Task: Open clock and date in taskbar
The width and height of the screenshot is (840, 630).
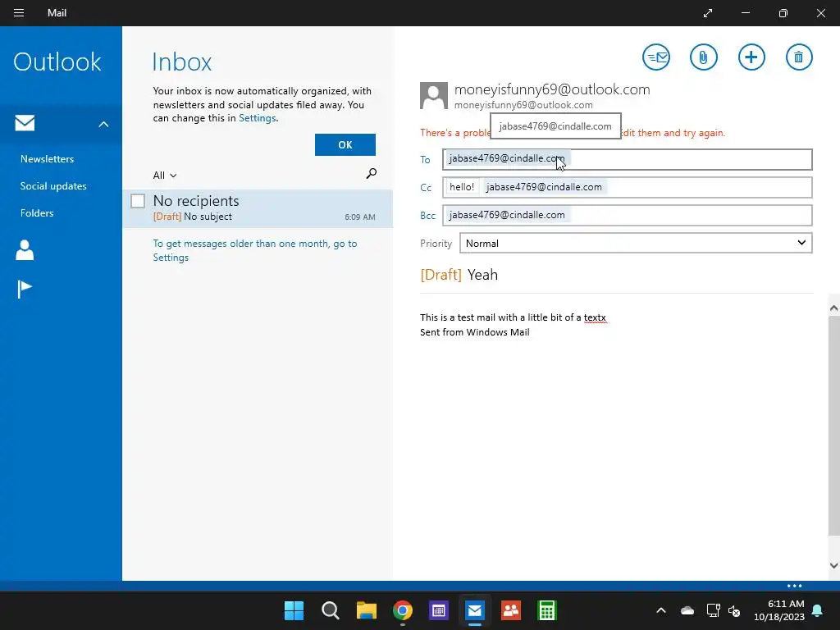Action: [779, 610]
